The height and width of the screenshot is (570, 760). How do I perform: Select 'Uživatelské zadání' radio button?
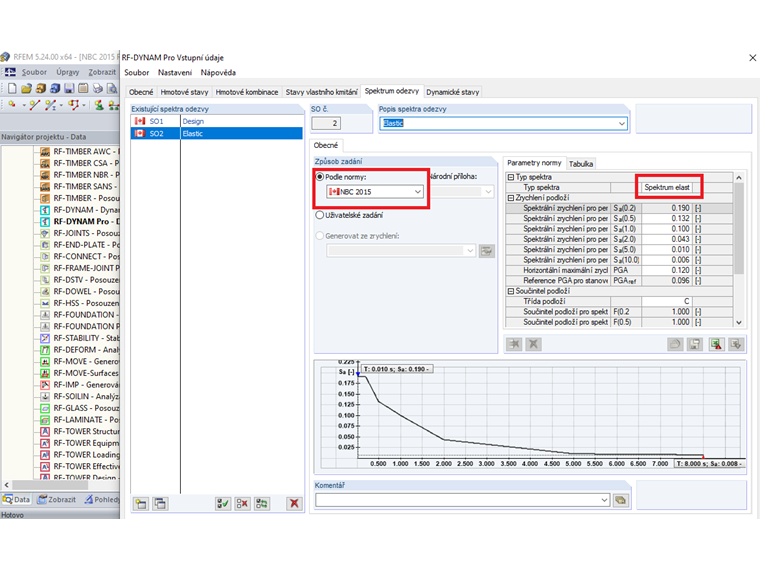320,215
